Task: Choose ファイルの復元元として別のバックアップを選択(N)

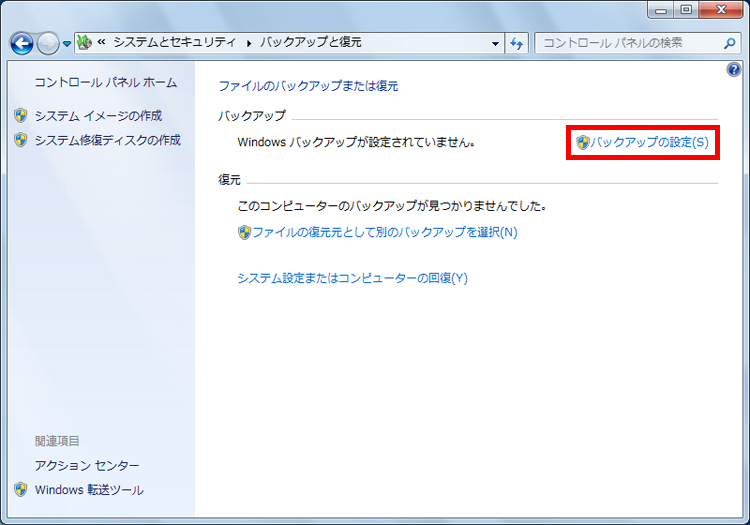Action: [x=385, y=232]
